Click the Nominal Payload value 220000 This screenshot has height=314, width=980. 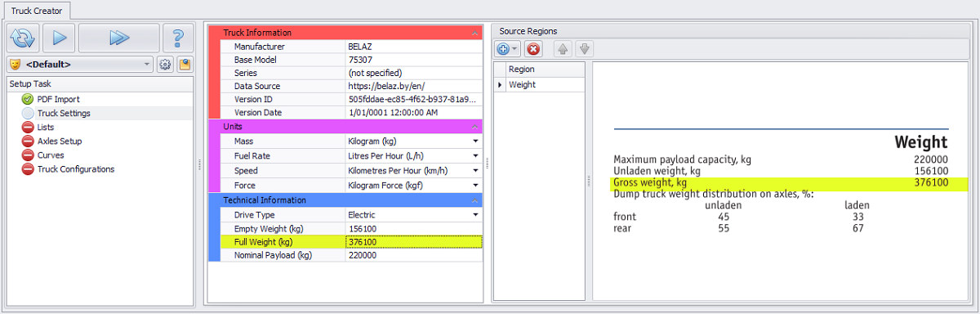(413, 255)
